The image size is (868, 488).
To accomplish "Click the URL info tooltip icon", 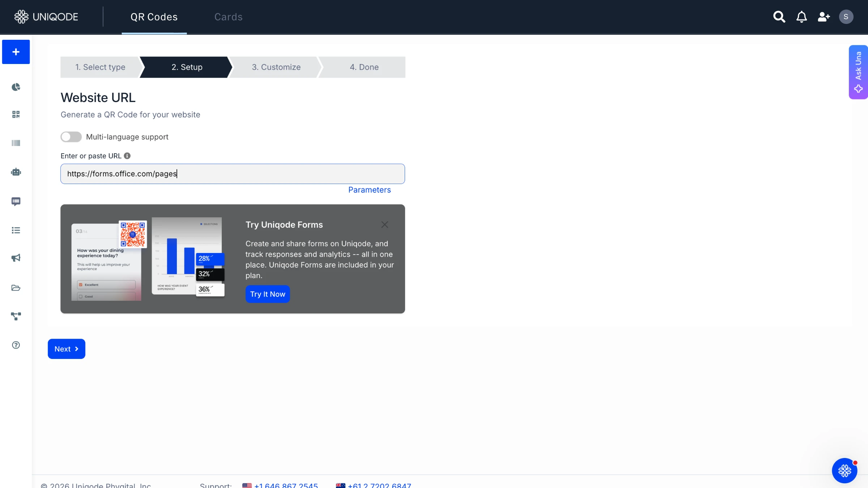I will [127, 156].
